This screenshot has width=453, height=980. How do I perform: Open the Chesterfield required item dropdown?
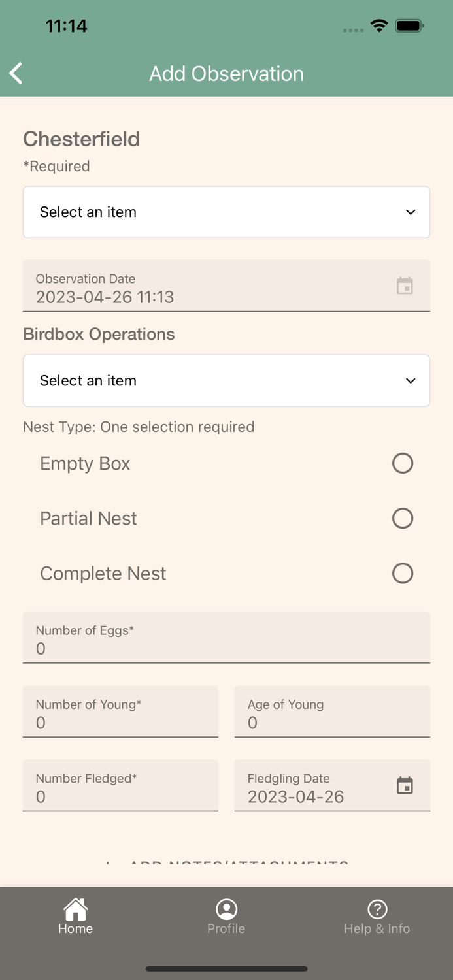point(226,212)
